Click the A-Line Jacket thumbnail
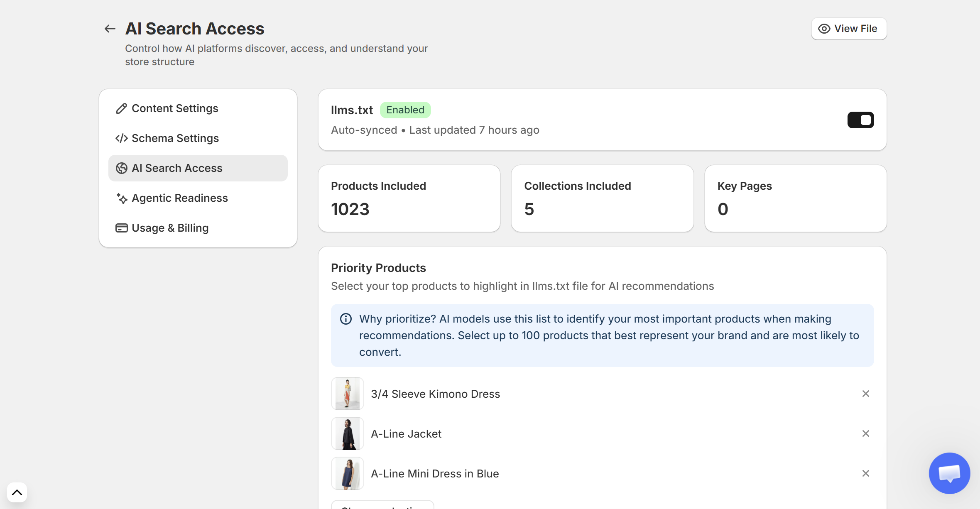Viewport: 980px width, 509px height. click(x=348, y=433)
